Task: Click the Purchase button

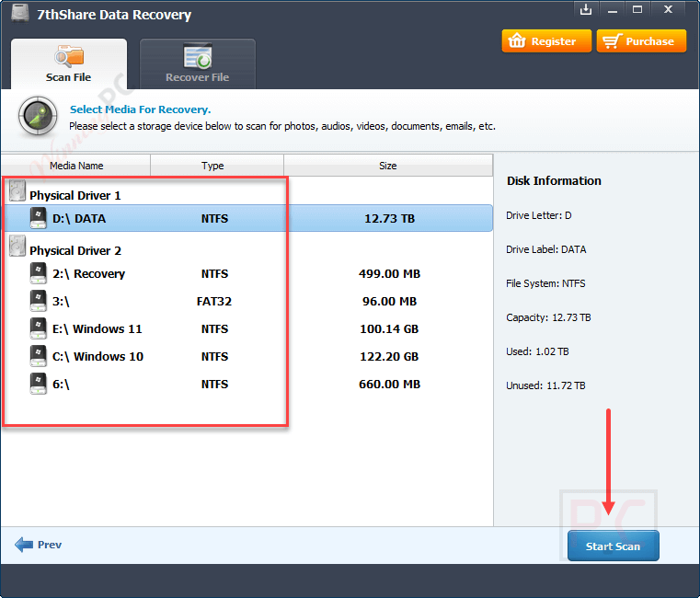Action: (x=641, y=41)
